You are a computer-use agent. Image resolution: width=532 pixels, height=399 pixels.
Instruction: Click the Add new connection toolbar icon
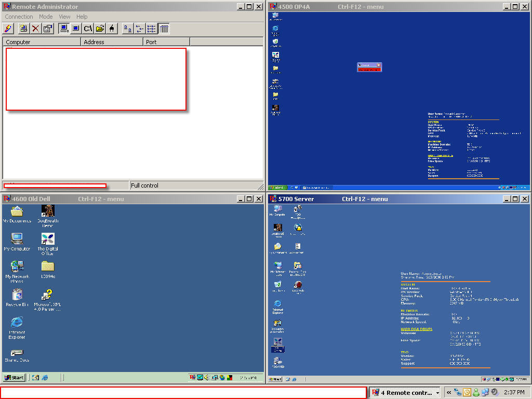pos(23,29)
